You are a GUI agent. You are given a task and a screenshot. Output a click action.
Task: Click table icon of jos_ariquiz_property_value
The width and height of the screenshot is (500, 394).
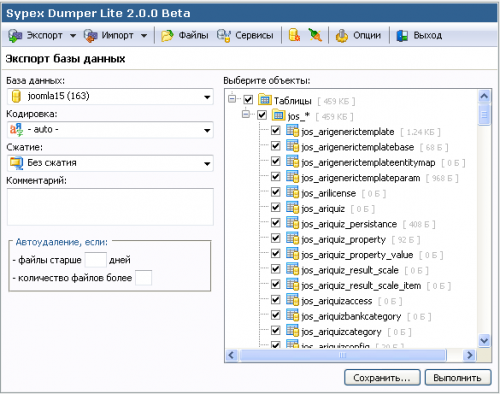[292, 253]
